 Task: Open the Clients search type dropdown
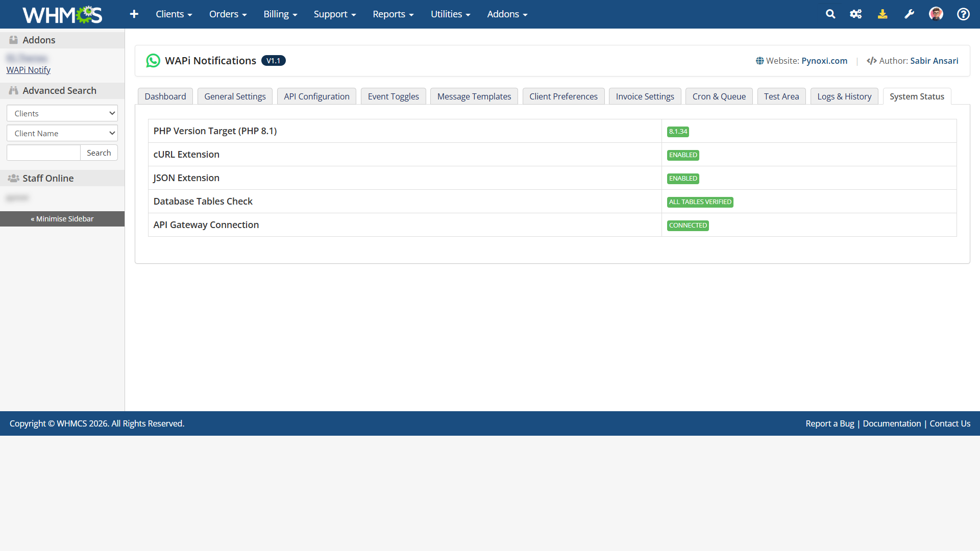[62, 113]
